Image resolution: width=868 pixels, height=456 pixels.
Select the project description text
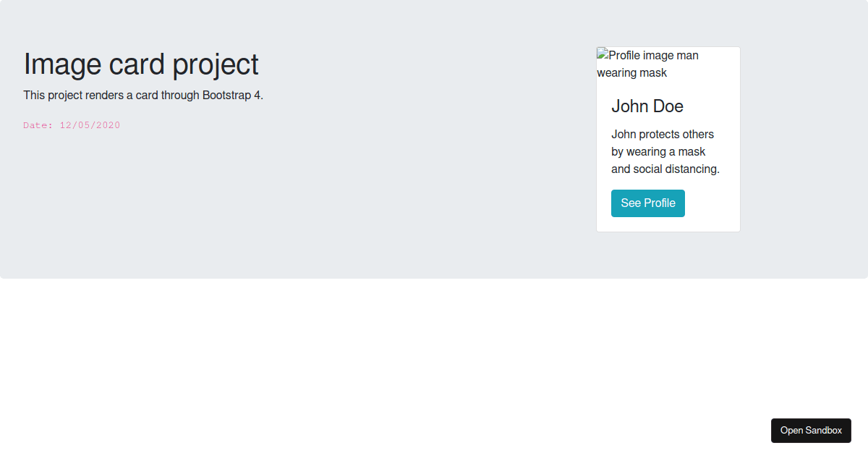coord(143,95)
